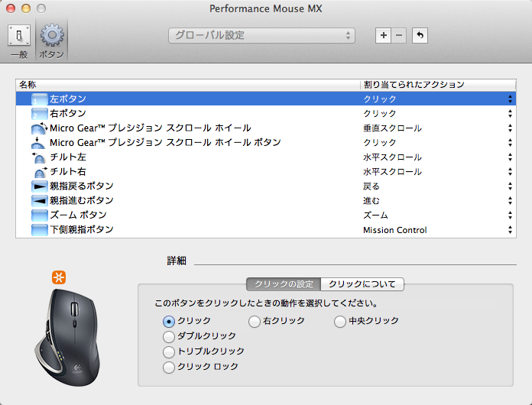Select the Micro Gear スクロール ホイール ボタン label

tap(165, 143)
